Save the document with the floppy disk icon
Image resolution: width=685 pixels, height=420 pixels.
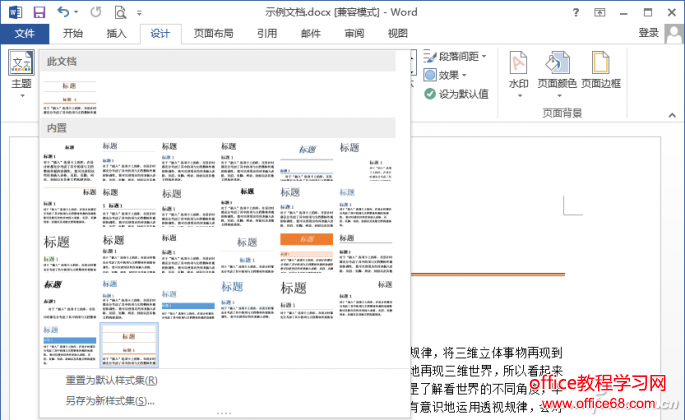39,12
